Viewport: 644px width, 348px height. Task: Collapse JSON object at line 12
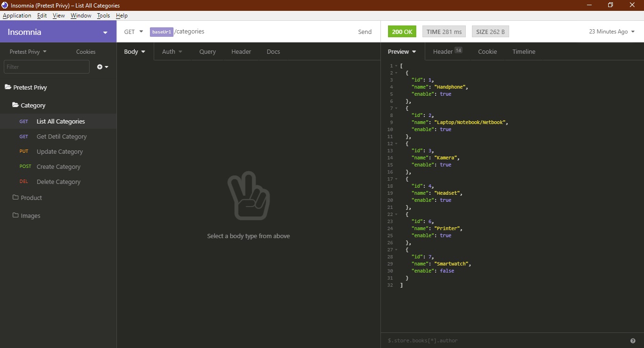[396, 144]
